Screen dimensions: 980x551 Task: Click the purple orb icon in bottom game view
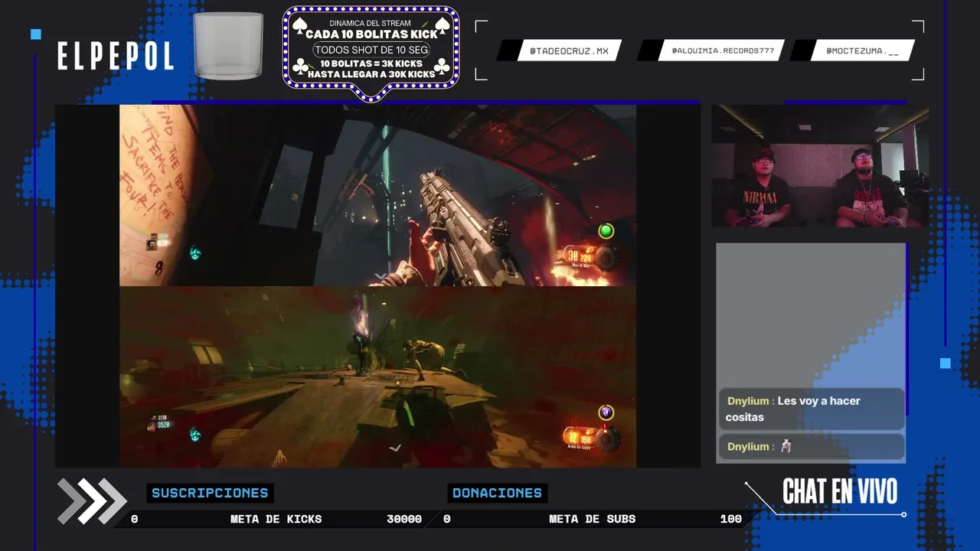[x=606, y=412]
